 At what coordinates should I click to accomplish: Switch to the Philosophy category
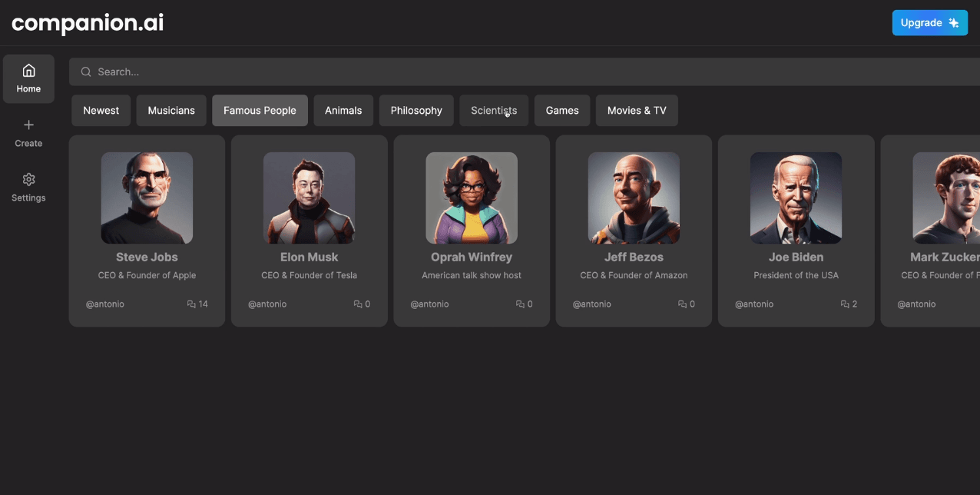[416, 111]
